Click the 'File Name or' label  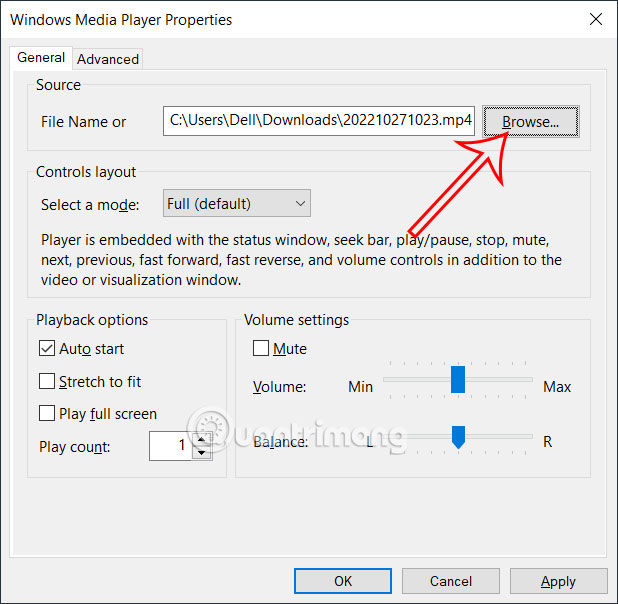coord(84,122)
